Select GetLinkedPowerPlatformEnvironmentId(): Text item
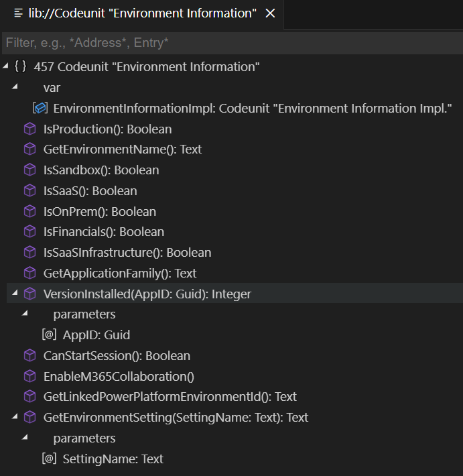Viewport: 463px width, 476px height. [170, 397]
